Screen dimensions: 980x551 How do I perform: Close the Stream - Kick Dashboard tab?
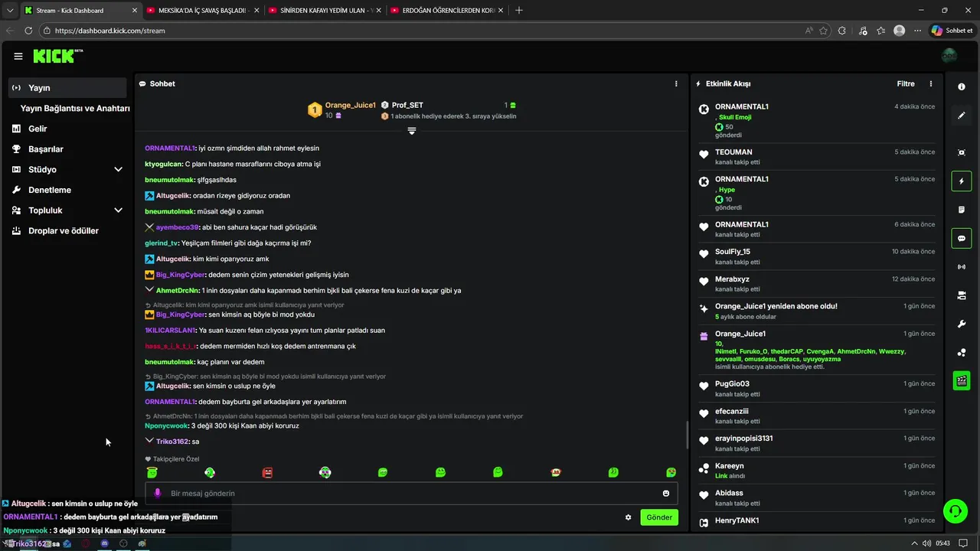pyautogui.click(x=135, y=10)
